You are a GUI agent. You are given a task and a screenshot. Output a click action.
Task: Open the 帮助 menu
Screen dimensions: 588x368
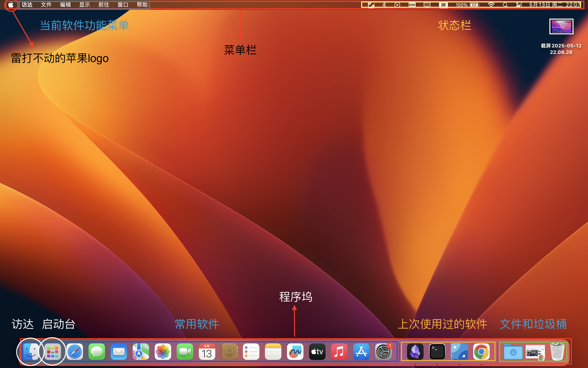142,5
